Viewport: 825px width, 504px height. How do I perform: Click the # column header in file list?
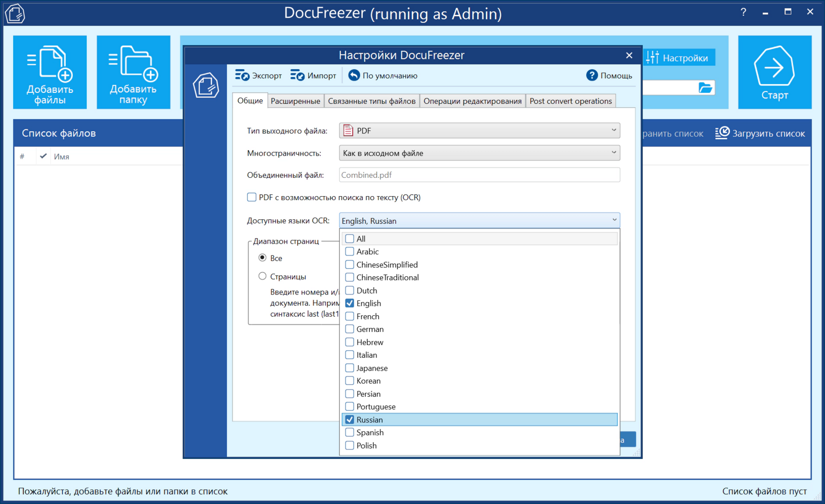tap(22, 157)
